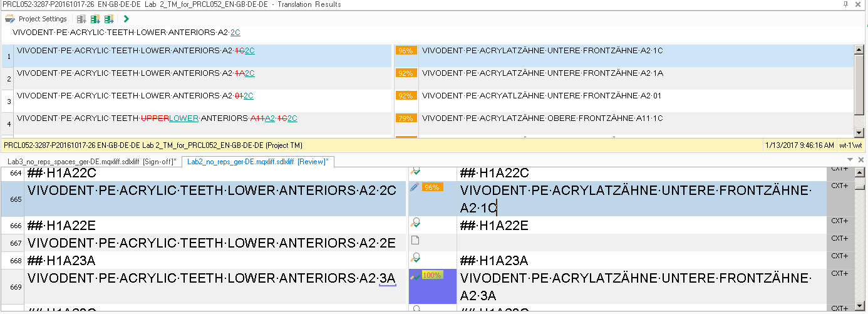Click source text ending A2·2E
868x314 pixels.
(x=212, y=243)
